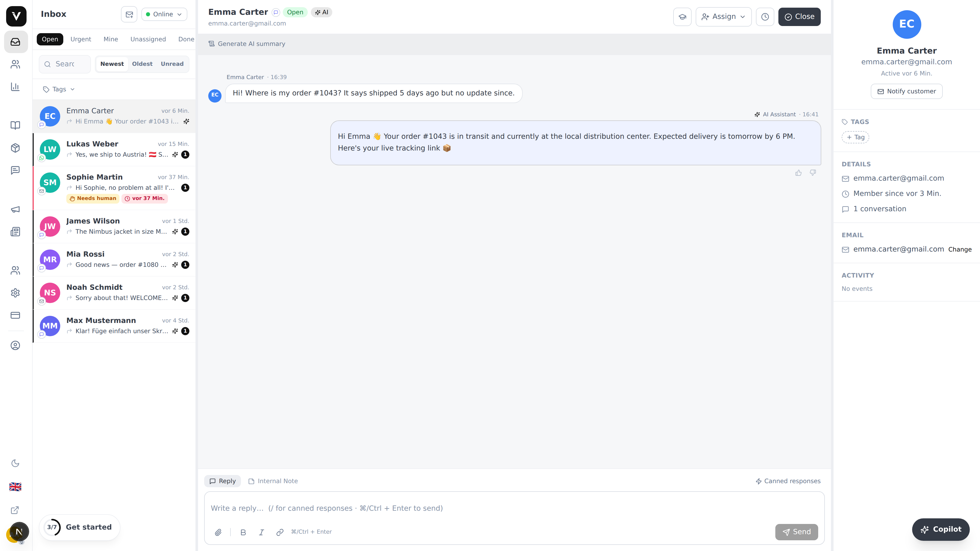Click the user avatar N at the bottom of the sidebar

(x=19, y=532)
